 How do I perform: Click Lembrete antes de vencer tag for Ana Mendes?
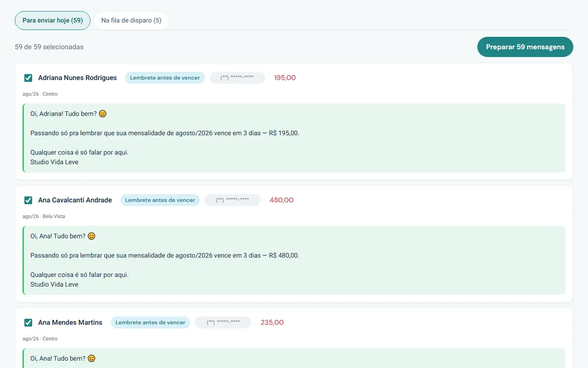pyautogui.click(x=150, y=322)
